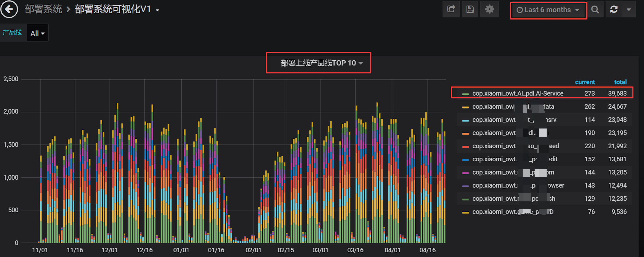Toggle the legend series with total 13,681

coord(515,159)
